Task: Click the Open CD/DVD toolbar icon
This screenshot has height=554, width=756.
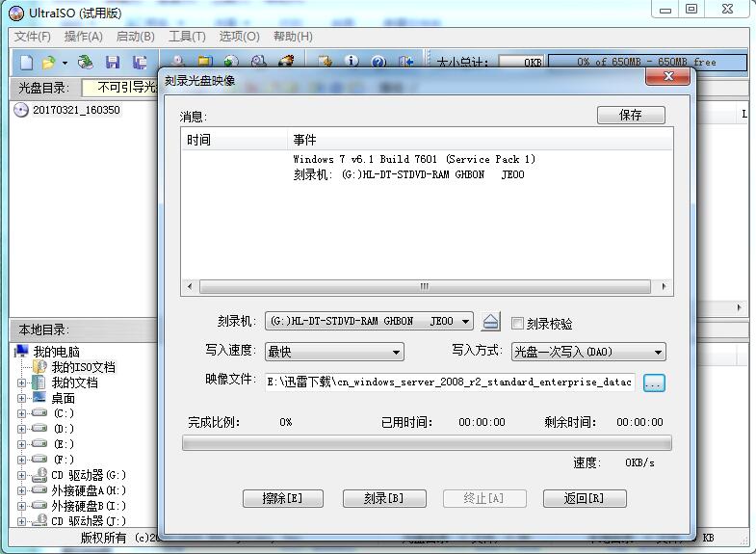Action: tap(86, 63)
